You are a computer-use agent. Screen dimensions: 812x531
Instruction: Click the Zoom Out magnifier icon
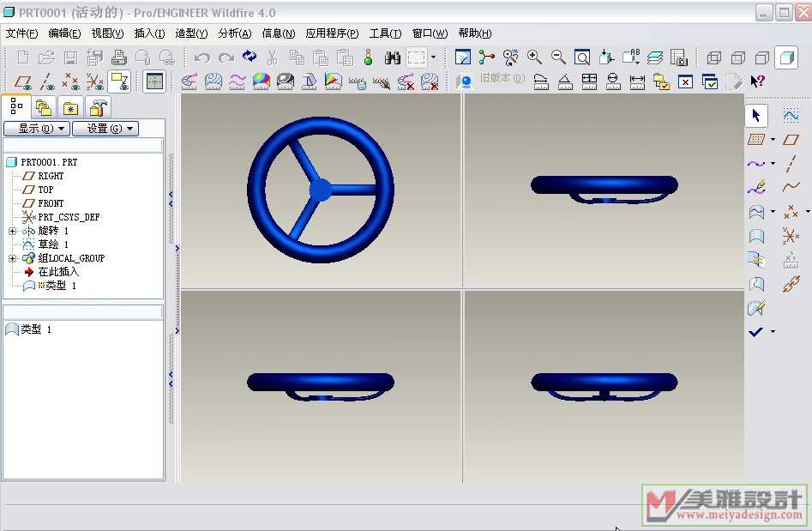[x=558, y=57]
